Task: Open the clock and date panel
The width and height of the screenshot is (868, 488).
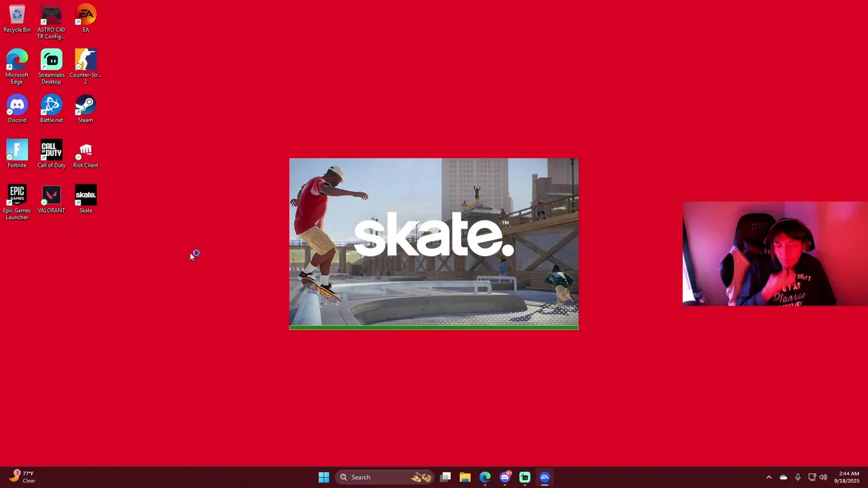Action: (x=848, y=477)
